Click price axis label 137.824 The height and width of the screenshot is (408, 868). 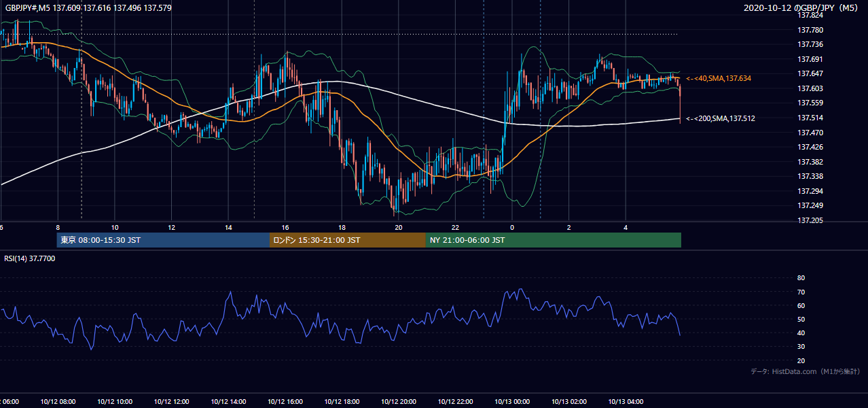click(810, 15)
